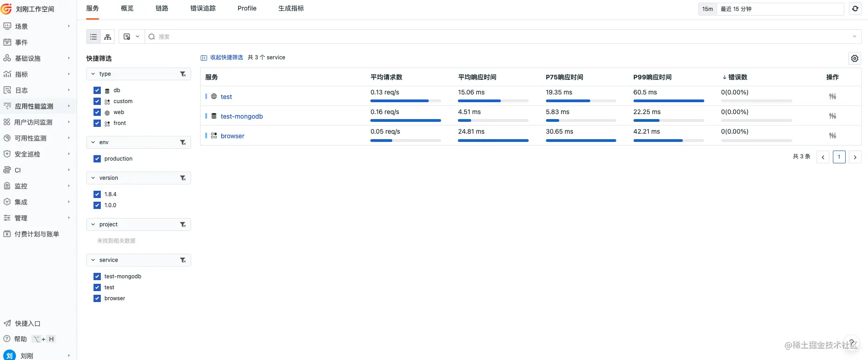Switch to the 概览 tab
This screenshot has height=360, width=868.
[x=127, y=8]
